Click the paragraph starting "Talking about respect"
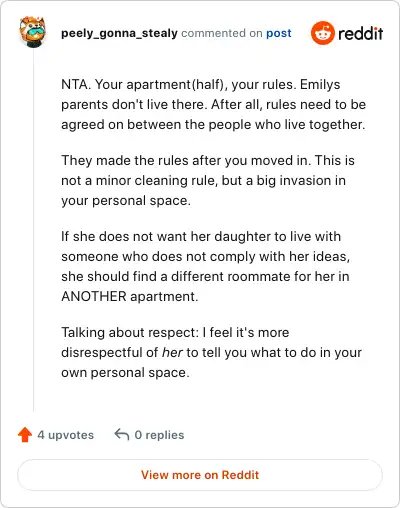This screenshot has height=508, width=400. [x=211, y=352]
